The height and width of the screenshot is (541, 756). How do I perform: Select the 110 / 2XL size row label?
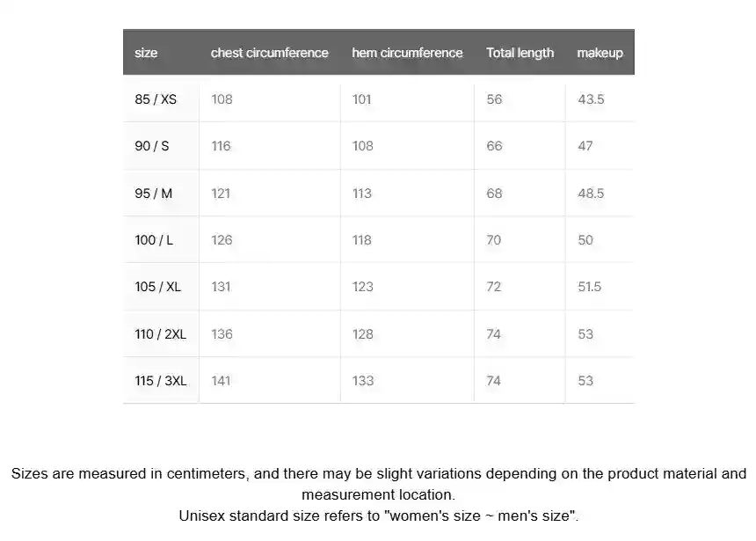pyautogui.click(x=160, y=334)
